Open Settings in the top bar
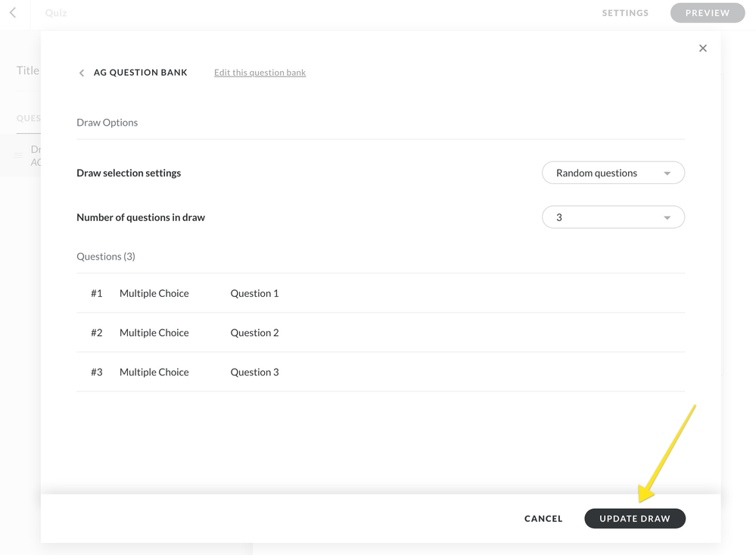The height and width of the screenshot is (555, 756). pos(625,13)
